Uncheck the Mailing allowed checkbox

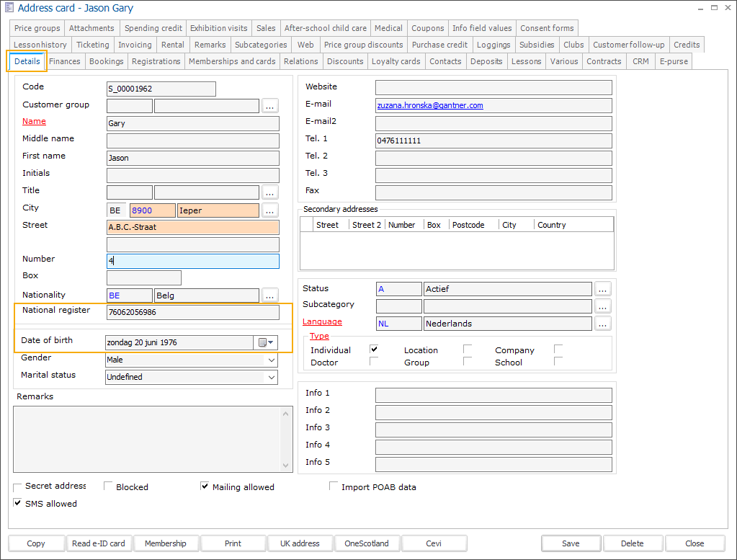coord(205,486)
